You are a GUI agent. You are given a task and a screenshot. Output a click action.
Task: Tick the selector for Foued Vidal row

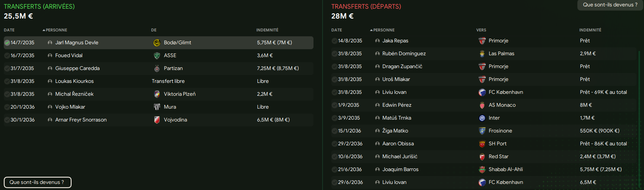click(7, 56)
